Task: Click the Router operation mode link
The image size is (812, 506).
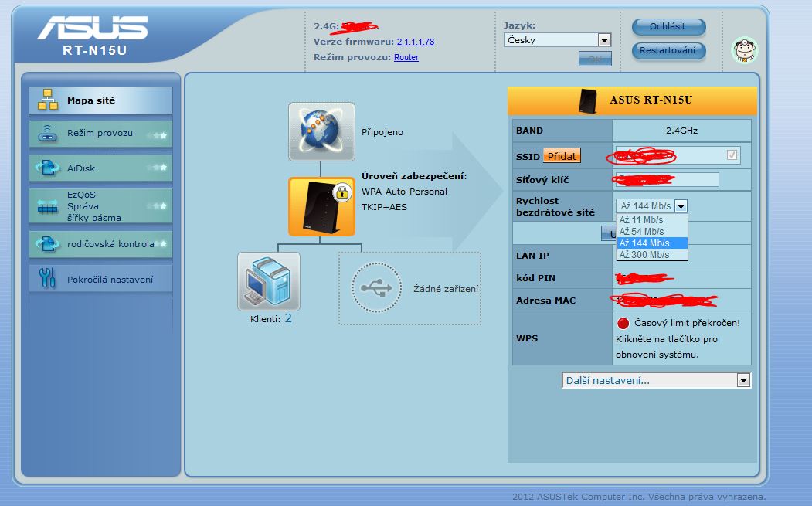Action: coord(406,57)
